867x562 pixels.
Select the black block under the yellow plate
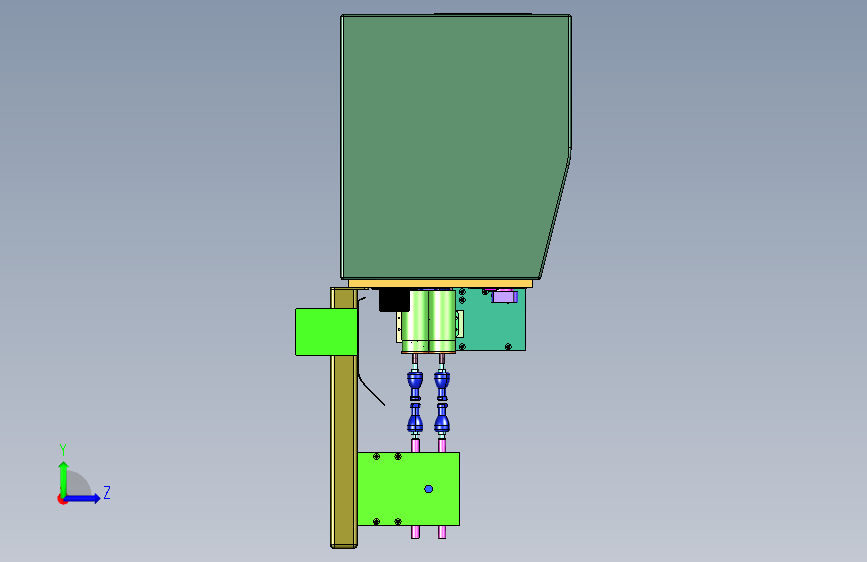pos(394,300)
